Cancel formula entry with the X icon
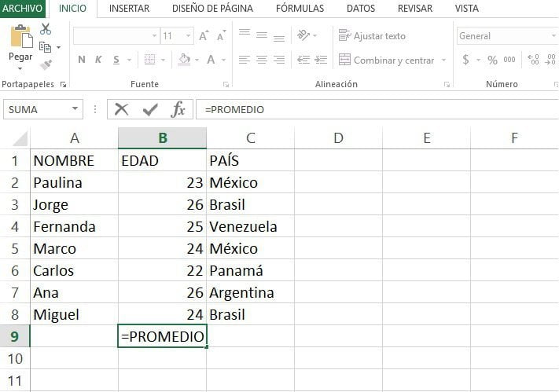Image resolution: width=559 pixels, height=392 pixels. coord(121,109)
